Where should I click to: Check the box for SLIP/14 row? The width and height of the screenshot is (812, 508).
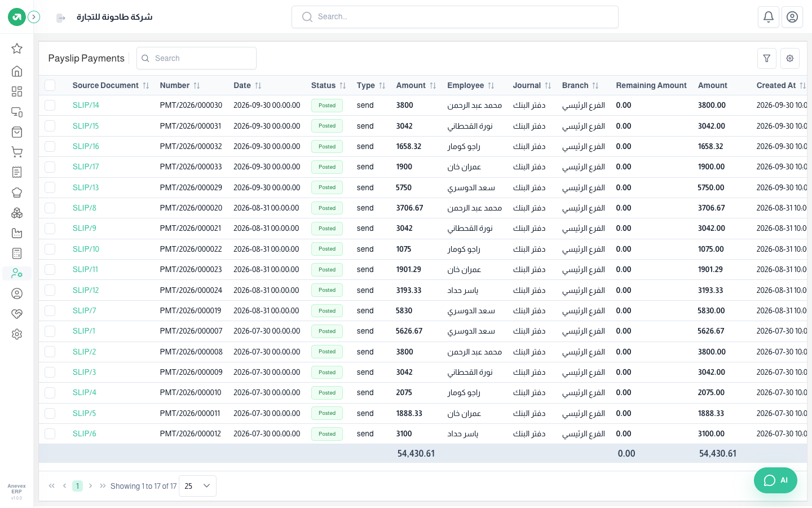click(50, 106)
